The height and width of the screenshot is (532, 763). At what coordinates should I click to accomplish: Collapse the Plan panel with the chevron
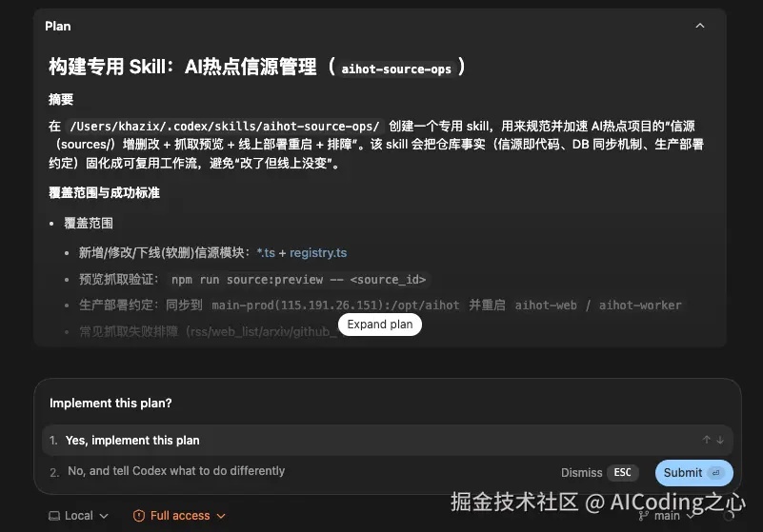700,26
